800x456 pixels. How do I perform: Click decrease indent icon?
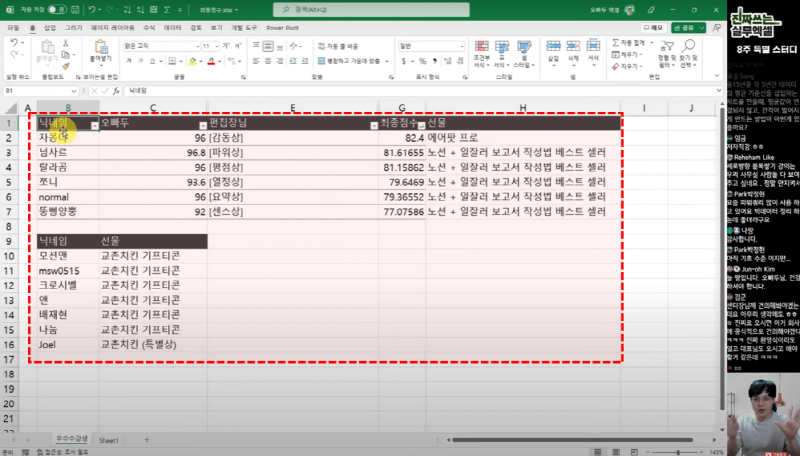pos(293,61)
